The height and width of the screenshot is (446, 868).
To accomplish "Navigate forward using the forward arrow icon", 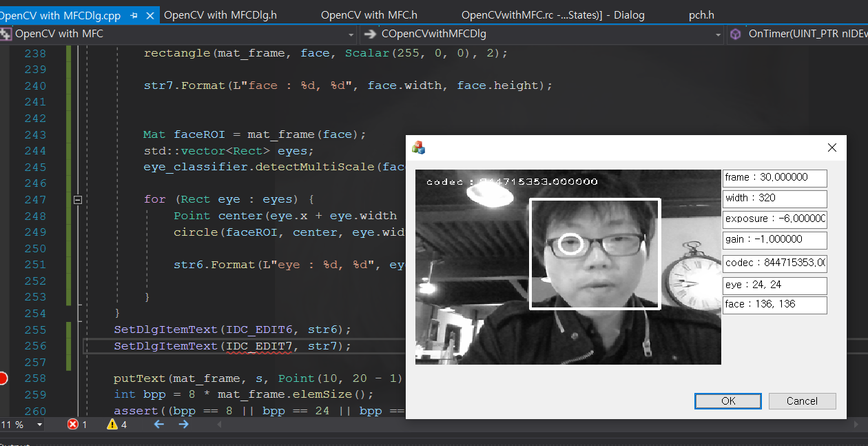I will point(183,425).
